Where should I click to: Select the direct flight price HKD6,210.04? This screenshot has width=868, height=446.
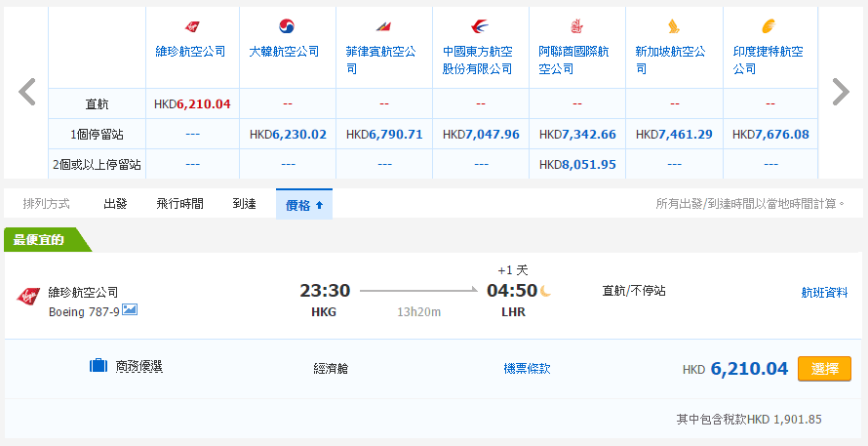pyautogui.click(x=192, y=103)
